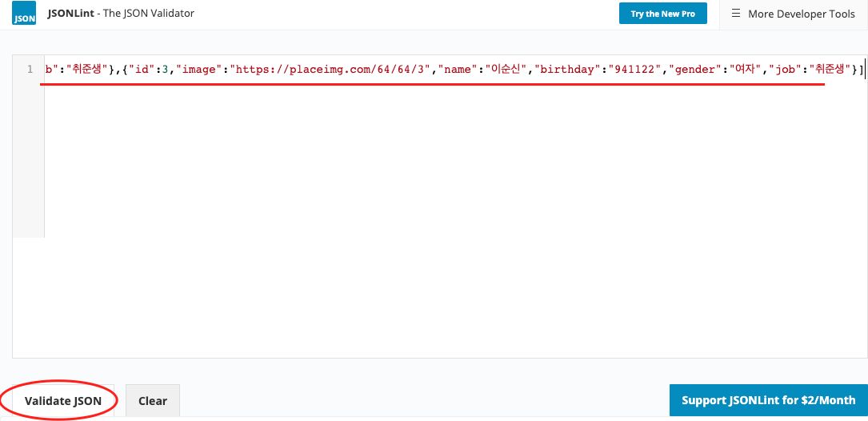
Task: Click the JSONLint logo icon
Action: click(24, 13)
